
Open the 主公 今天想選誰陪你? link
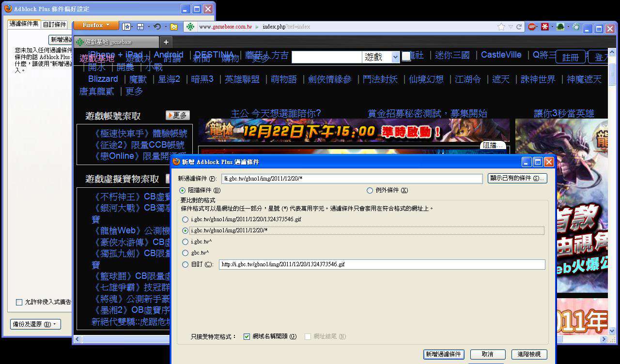pos(276,114)
